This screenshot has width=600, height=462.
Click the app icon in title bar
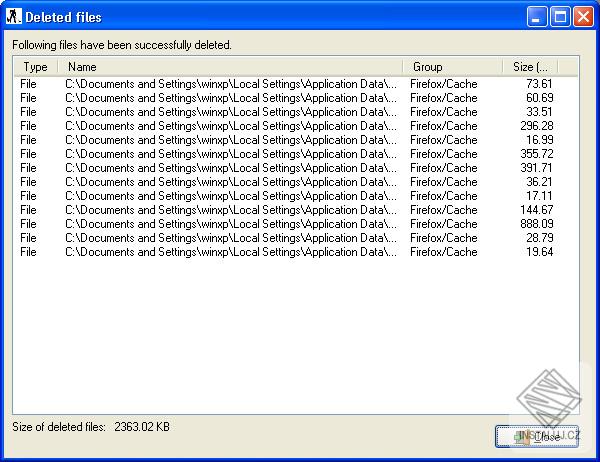click(13, 16)
